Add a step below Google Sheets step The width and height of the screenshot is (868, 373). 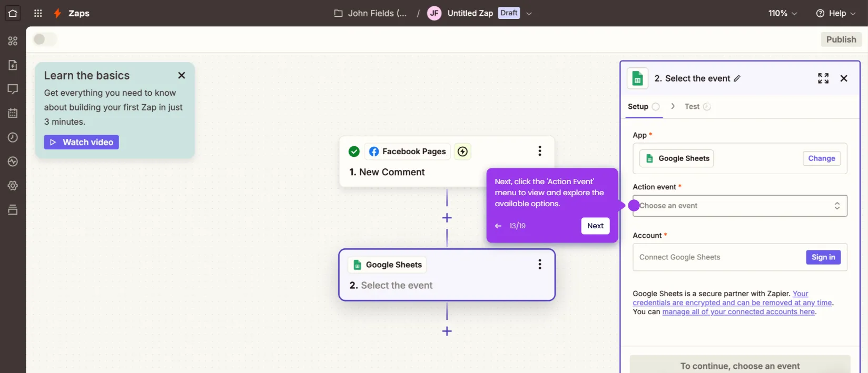point(447,331)
